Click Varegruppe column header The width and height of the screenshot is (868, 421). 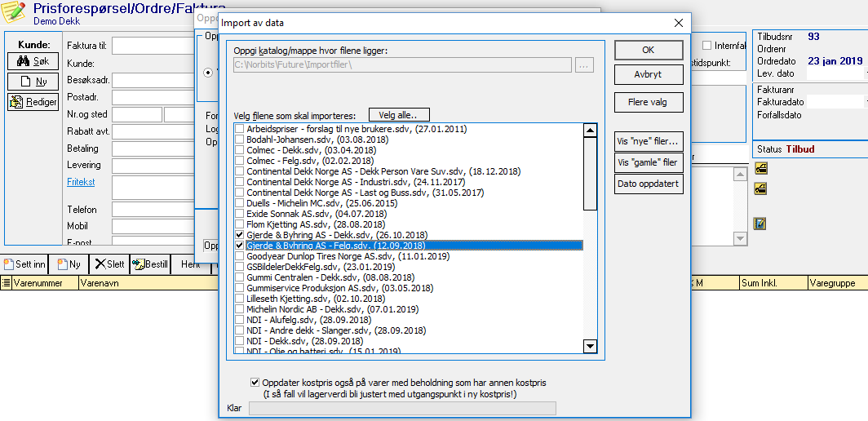coord(838,283)
